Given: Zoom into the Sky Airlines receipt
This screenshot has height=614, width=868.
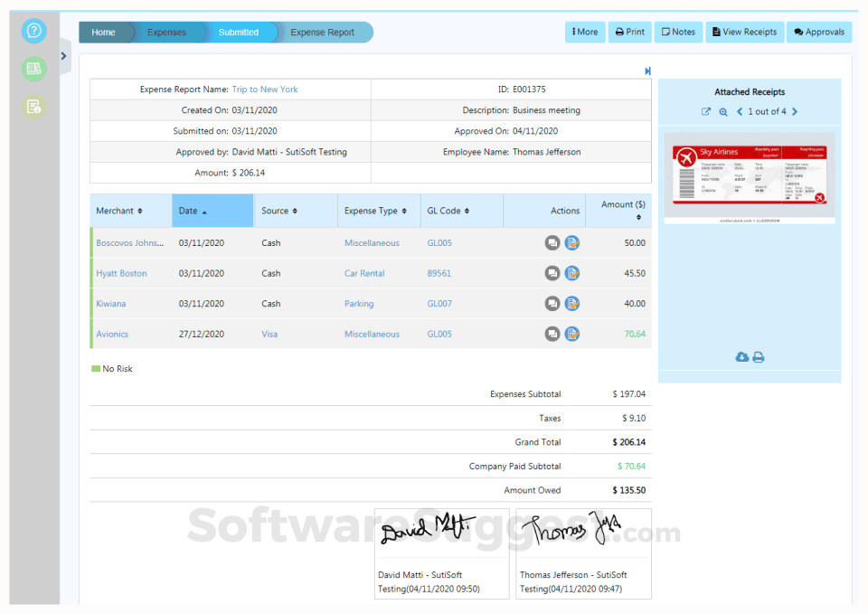Looking at the screenshot, I should point(723,111).
